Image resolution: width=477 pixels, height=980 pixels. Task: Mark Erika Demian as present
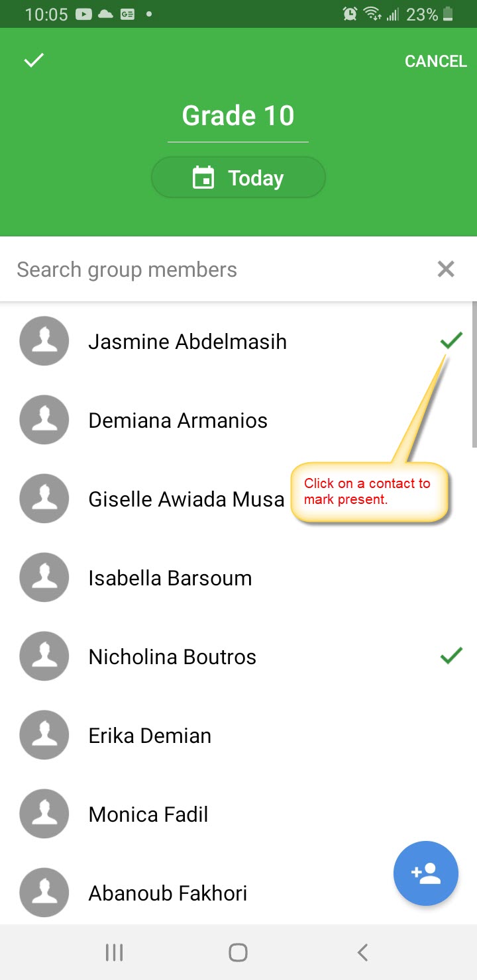point(238,735)
